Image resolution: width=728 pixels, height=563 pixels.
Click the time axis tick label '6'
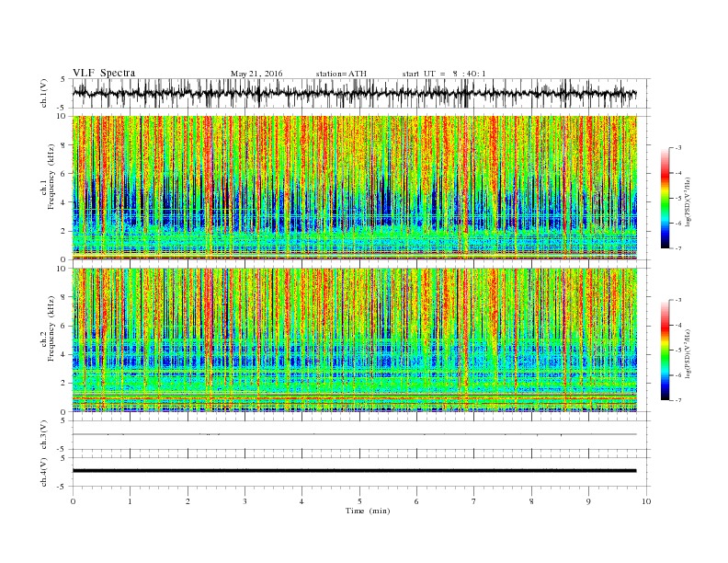(416, 501)
